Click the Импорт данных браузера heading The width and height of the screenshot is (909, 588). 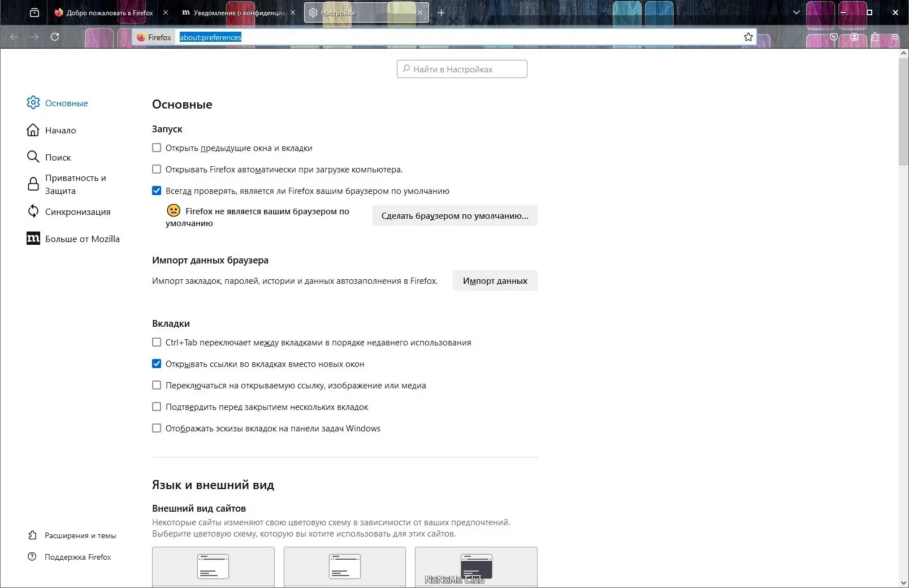pos(210,260)
